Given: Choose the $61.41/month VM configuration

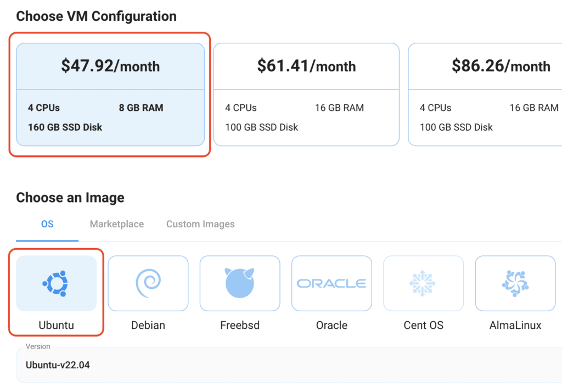Looking at the screenshot, I should click(x=306, y=66).
